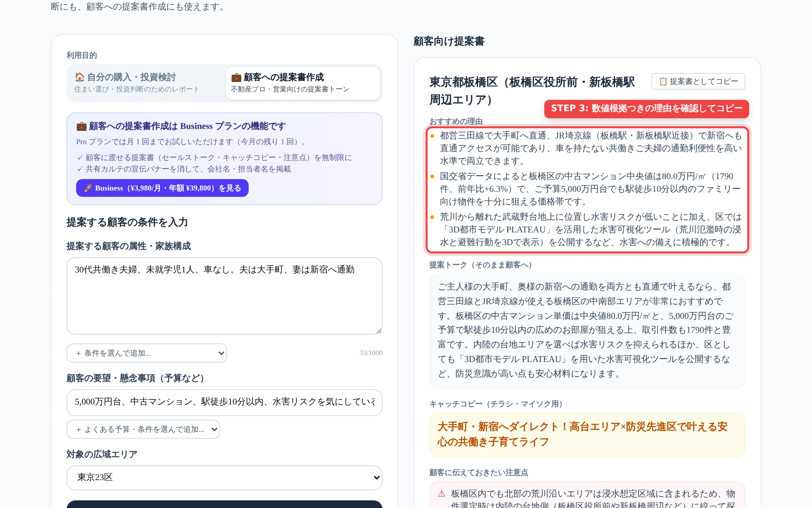Open the よくある予算・条件を選んで追加 dropdown

pos(143,429)
